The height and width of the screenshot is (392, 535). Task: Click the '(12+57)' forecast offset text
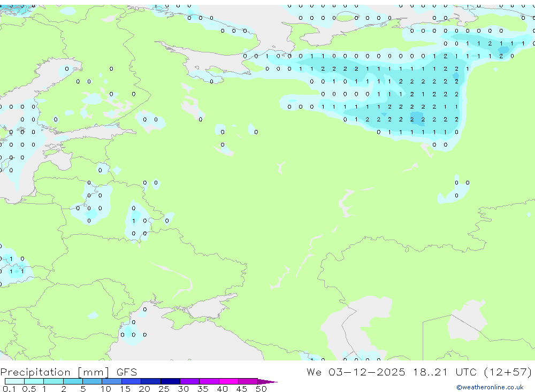508,372
